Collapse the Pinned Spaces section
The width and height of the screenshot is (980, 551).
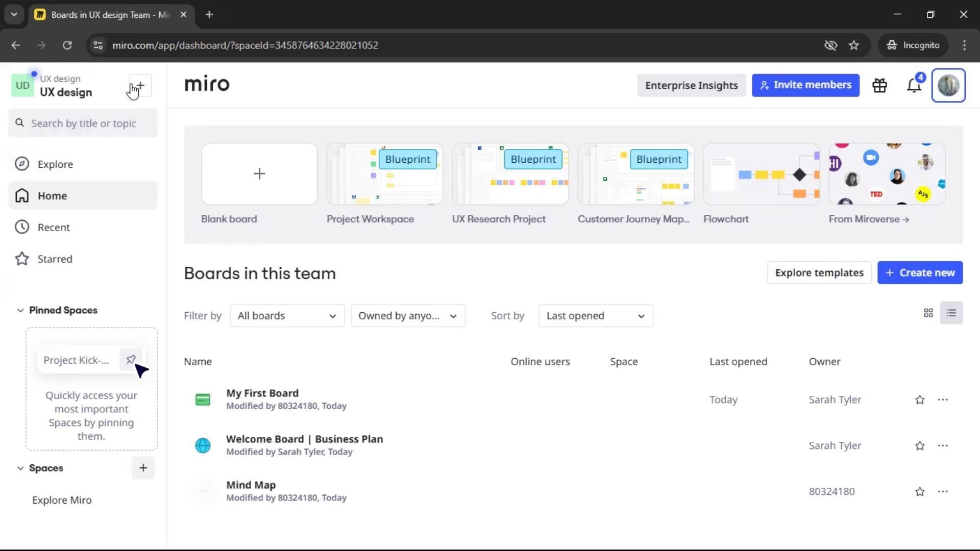click(20, 310)
